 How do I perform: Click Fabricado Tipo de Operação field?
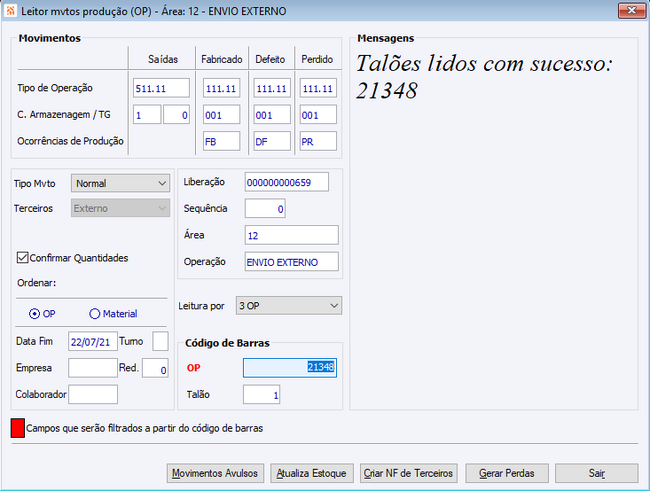221,88
